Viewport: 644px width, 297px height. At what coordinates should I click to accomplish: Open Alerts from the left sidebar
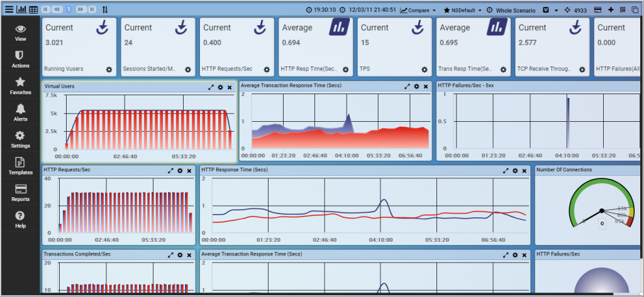pos(20,112)
